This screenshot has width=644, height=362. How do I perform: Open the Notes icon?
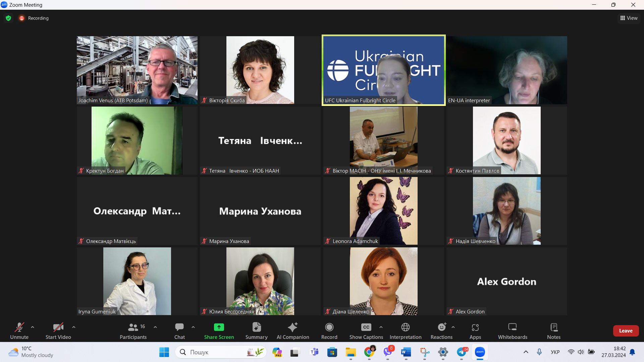553,327
